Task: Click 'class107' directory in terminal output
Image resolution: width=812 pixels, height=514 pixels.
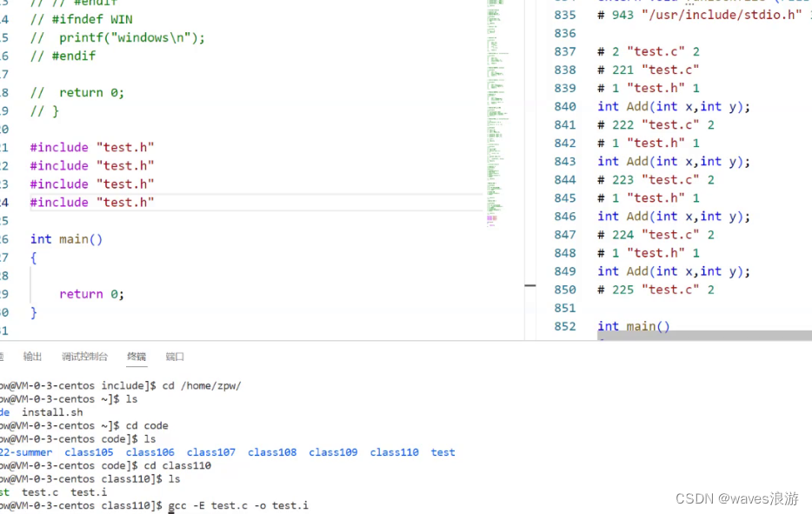Action: (x=210, y=452)
